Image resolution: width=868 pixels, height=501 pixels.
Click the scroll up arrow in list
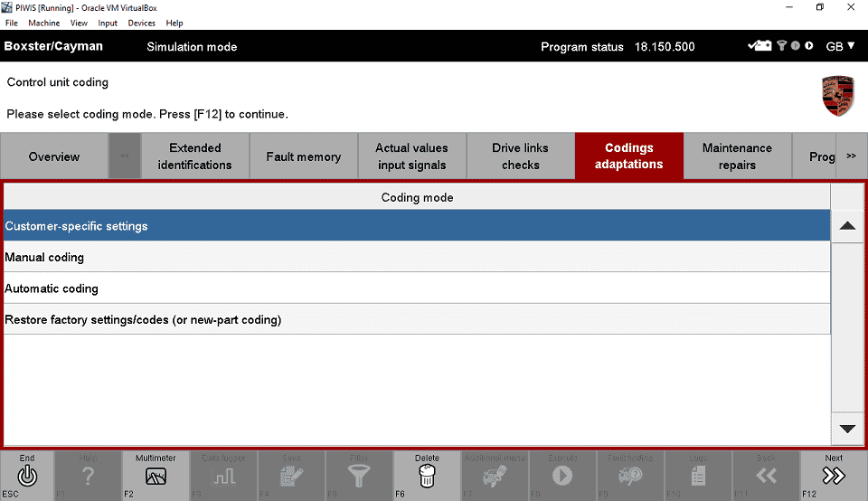(847, 226)
